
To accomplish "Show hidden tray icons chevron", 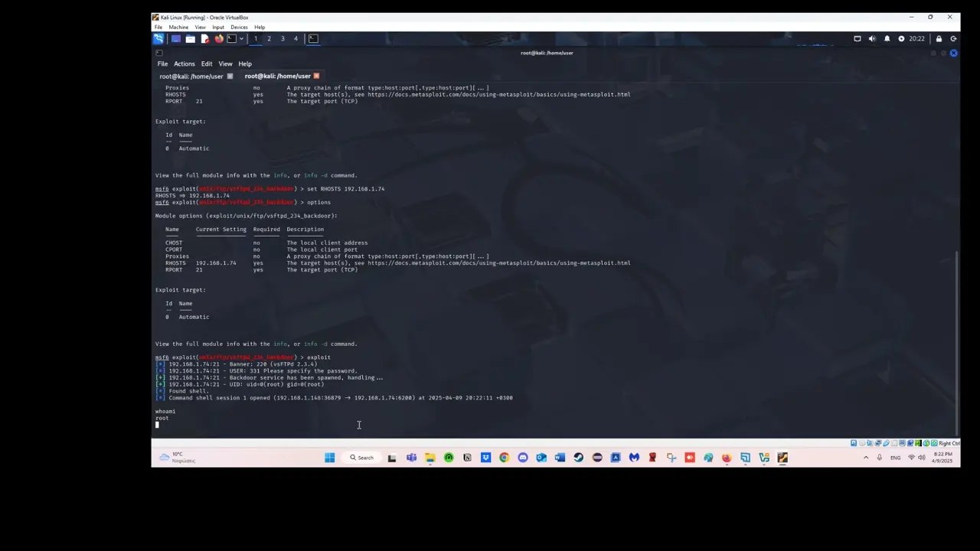I will coord(866,458).
